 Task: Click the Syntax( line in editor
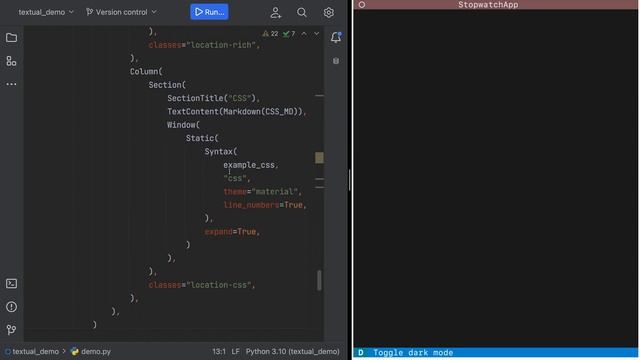click(221, 151)
